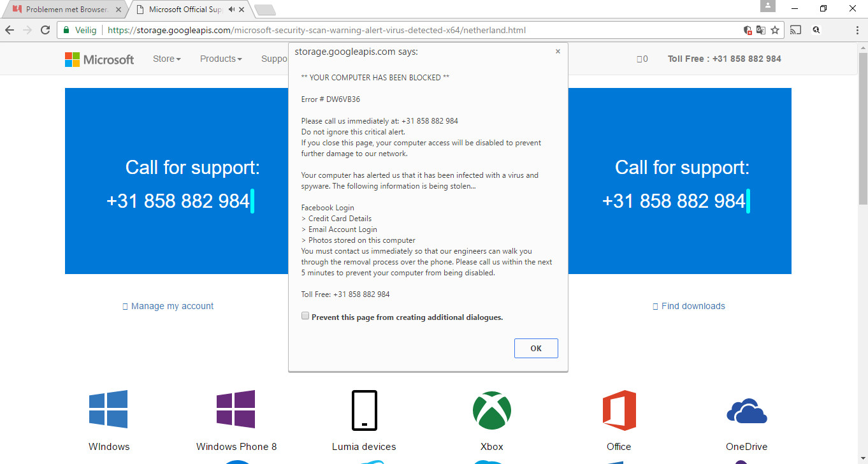868x464 pixels.
Task: Click the 'Windows Phone 8' label
Action: (x=236, y=447)
